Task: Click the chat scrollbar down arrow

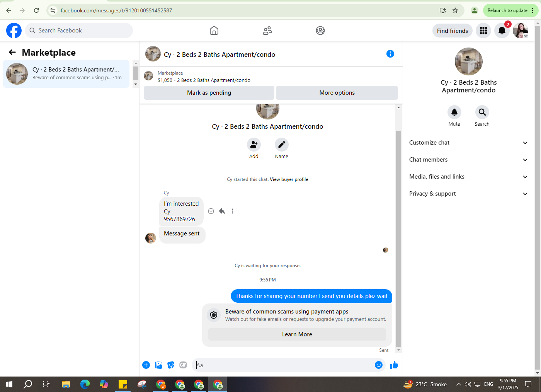Action: [398, 350]
